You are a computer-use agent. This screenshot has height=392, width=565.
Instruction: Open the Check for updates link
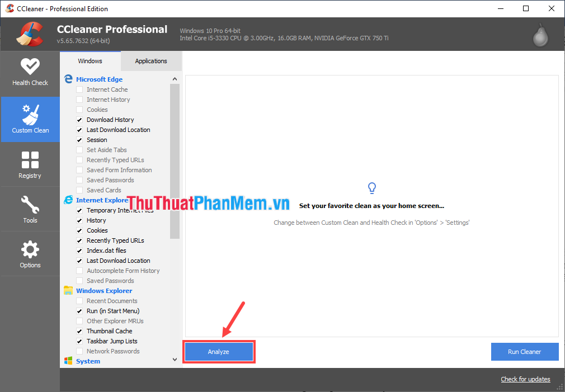(x=525, y=379)
